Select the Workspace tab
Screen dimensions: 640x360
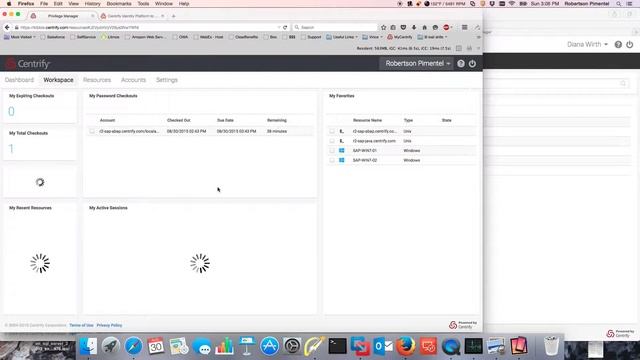click(58, 80)
